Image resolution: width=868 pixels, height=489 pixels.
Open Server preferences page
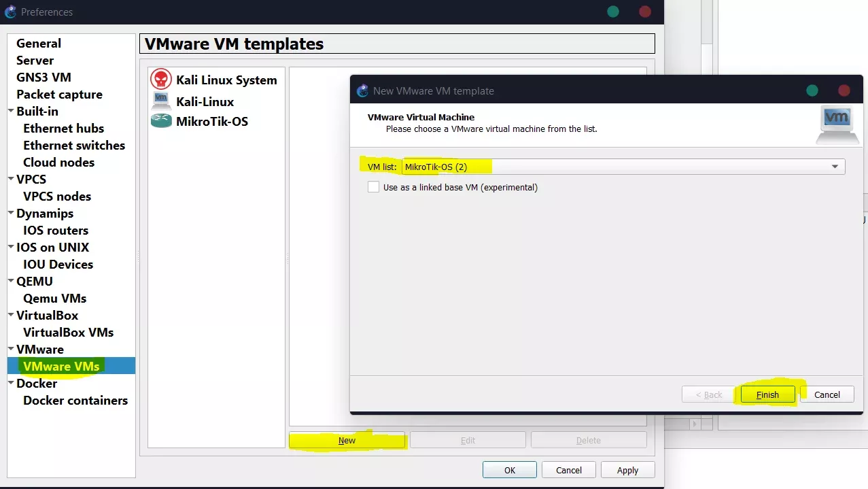[x=35, y=61]
